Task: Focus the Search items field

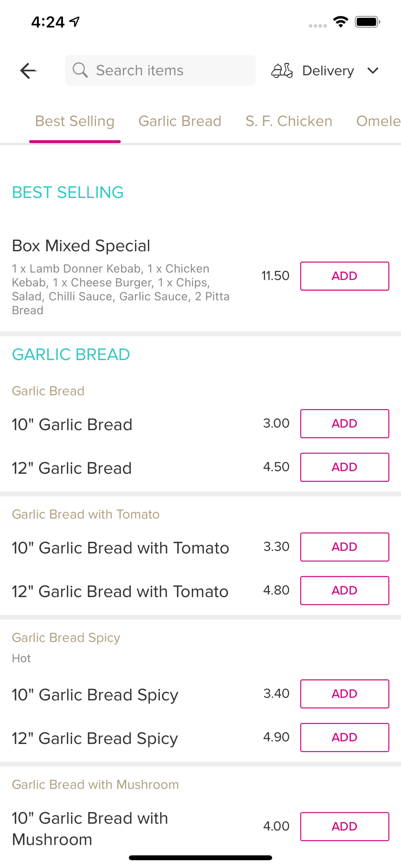Action: pyautogui.click(x=160, y=70)
